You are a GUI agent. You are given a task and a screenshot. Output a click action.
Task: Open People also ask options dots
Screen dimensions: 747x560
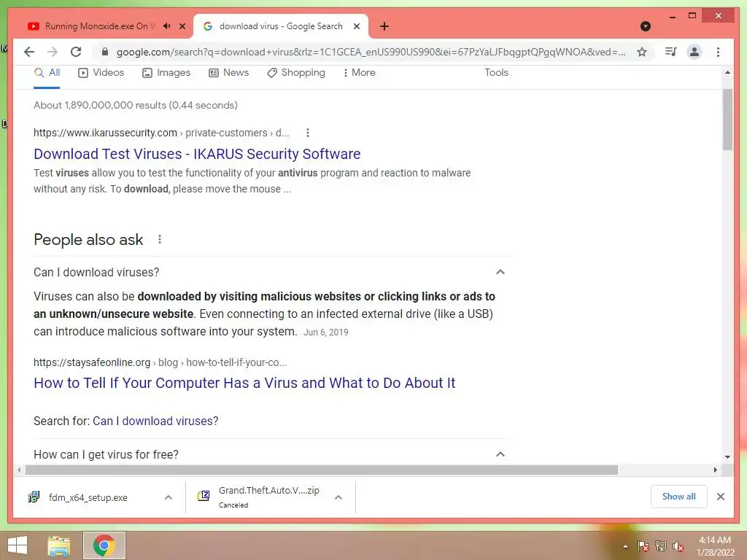[x=160, y=239]
